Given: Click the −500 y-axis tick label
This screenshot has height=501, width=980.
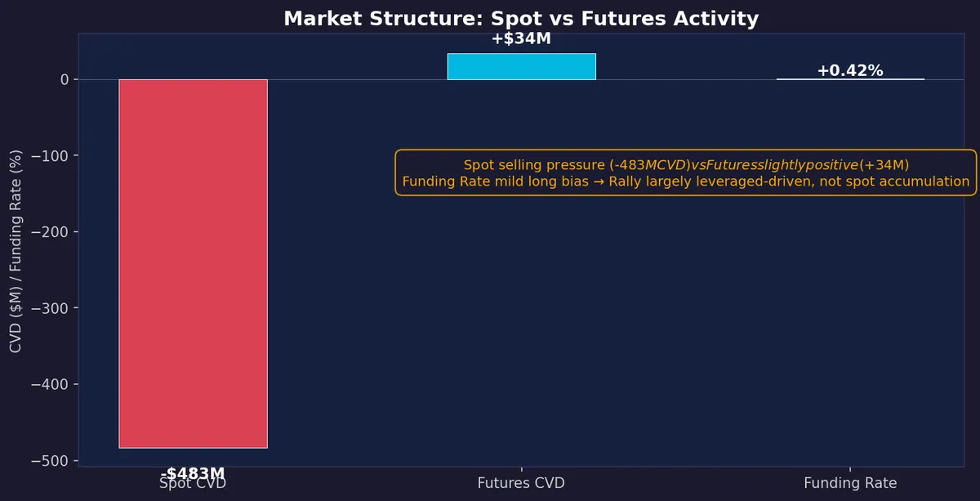Looking at the screenshot, I should click(x=51, y=461).
